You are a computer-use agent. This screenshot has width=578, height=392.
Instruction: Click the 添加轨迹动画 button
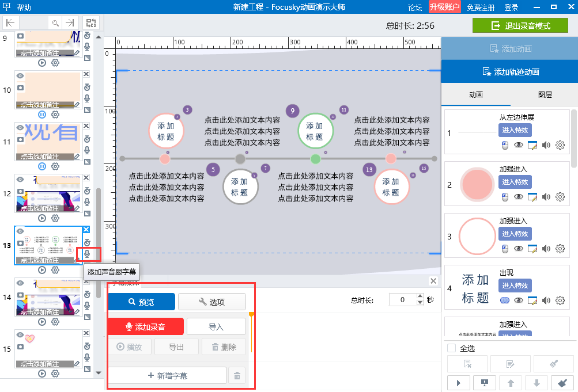click(x=510, y=72)
